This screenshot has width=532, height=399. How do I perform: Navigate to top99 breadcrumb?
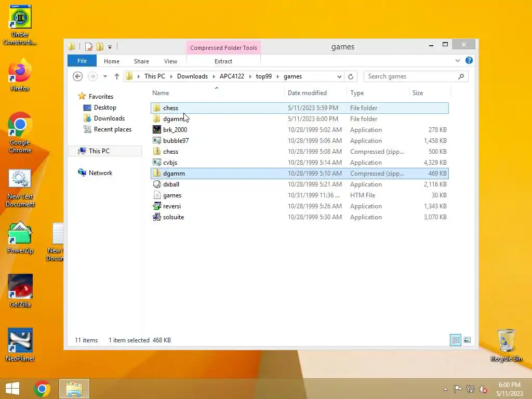tap(263, 76)
